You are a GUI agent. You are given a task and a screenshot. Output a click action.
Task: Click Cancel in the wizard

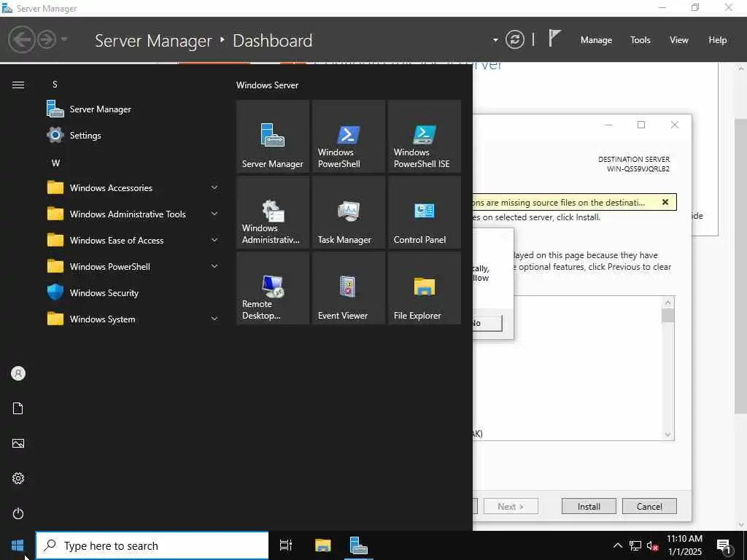[x=649, y=506]
